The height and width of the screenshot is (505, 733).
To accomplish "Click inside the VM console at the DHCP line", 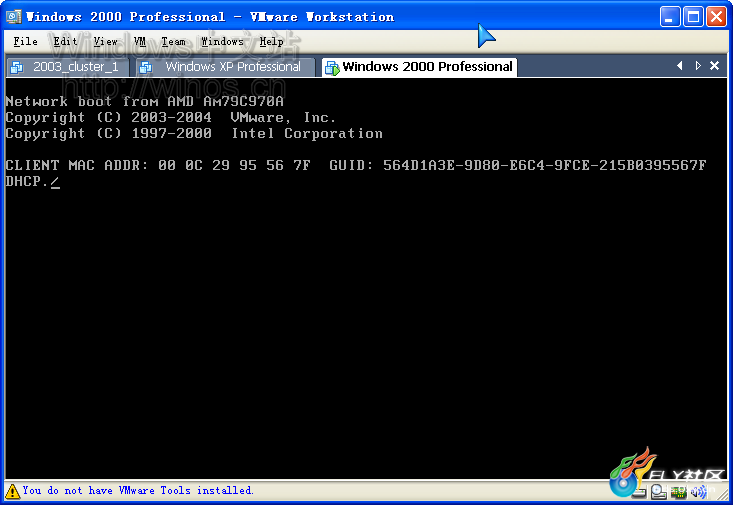I will [x=33, y=181].
